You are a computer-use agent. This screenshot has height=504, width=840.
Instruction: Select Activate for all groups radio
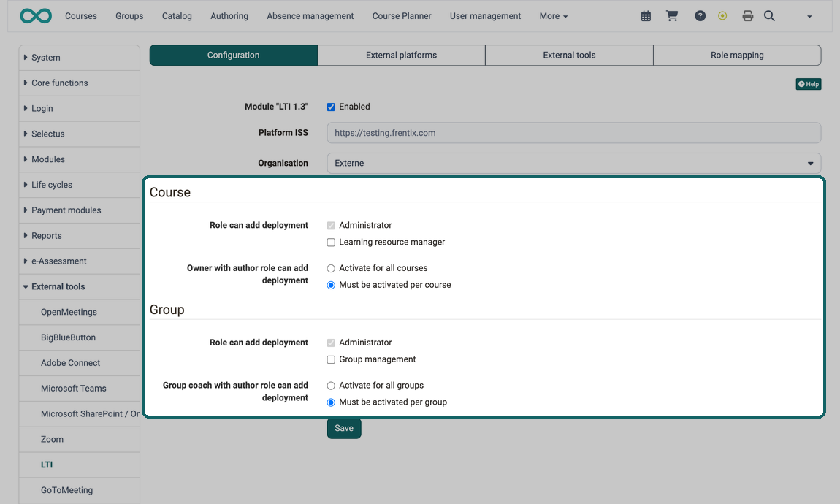point(331,386)
